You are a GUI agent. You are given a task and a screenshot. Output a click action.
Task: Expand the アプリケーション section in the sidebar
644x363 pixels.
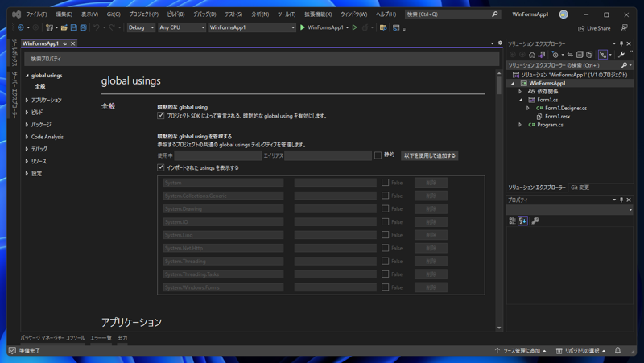click(27, 100)
